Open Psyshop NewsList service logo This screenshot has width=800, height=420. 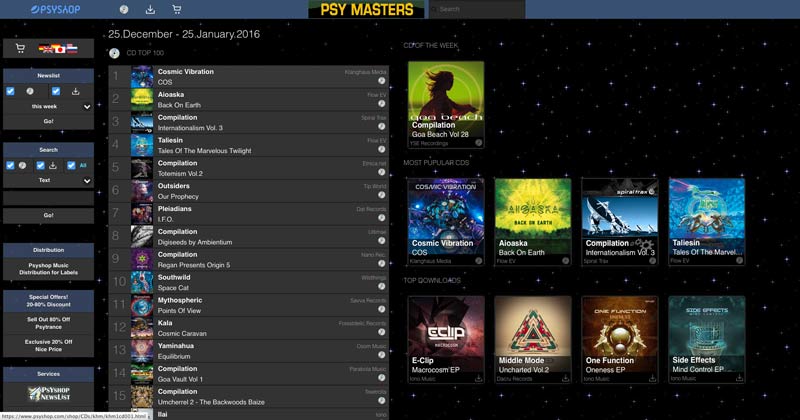pyautogui.click(x=49, y=394)
